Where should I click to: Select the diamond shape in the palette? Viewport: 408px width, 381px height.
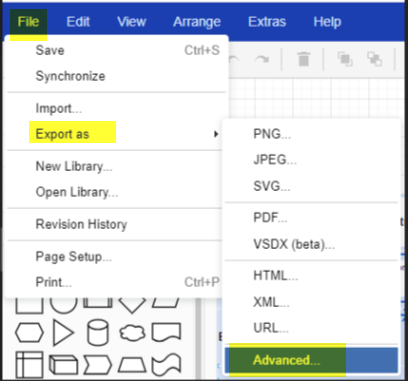[132, 304]
